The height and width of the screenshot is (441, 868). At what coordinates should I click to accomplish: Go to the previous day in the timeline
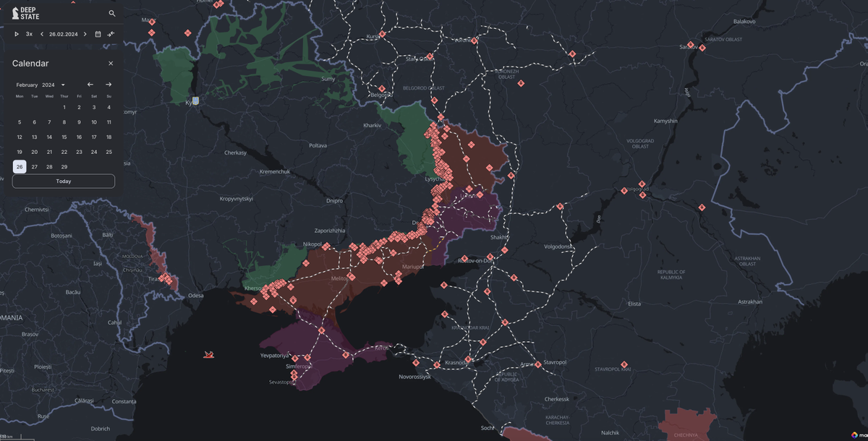click(x=41, y=34)
